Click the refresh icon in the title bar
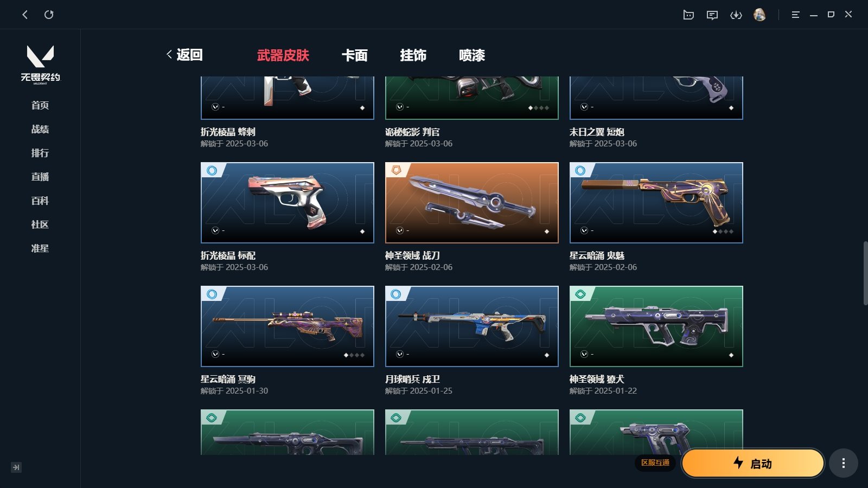Viewport: 868px width, 488px height. 49,15
